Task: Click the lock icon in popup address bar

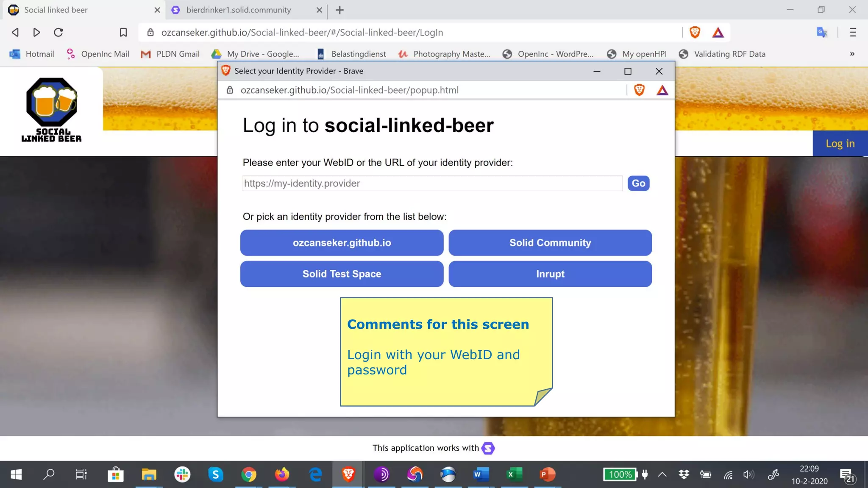Action: 230,90
